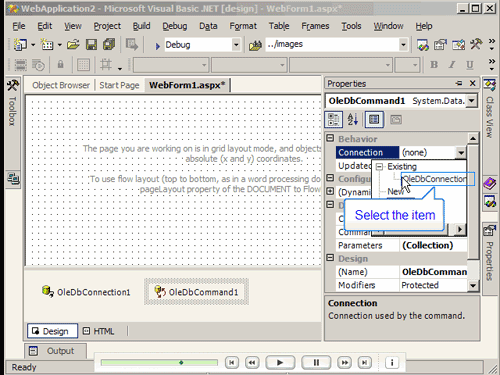Switch to the Object Browser tab
This screenshot has width=500, height=375.
point(61,85)
